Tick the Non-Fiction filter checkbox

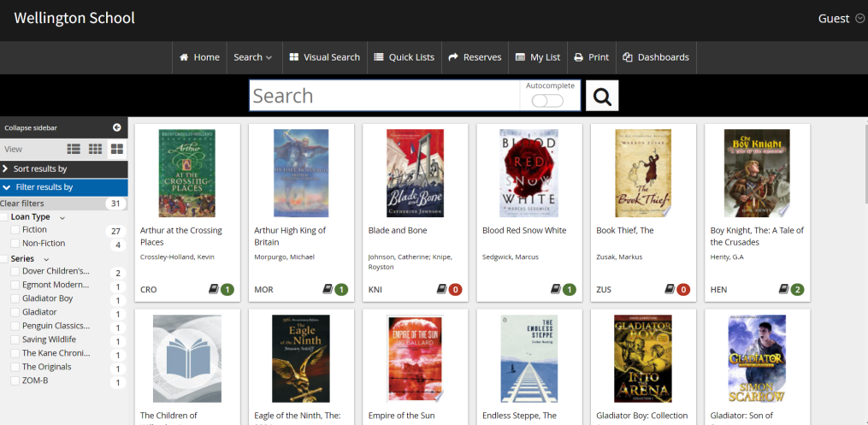[x=15, y=244]
